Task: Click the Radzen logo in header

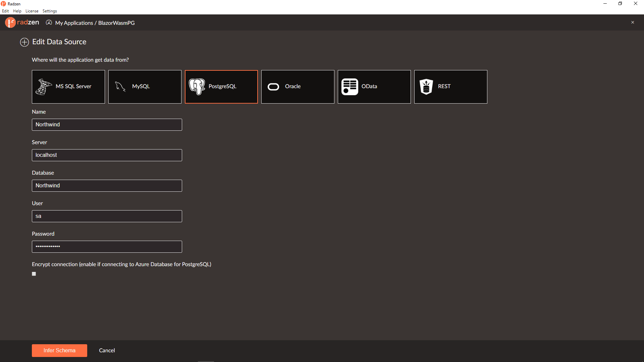Action: (22, 22)
